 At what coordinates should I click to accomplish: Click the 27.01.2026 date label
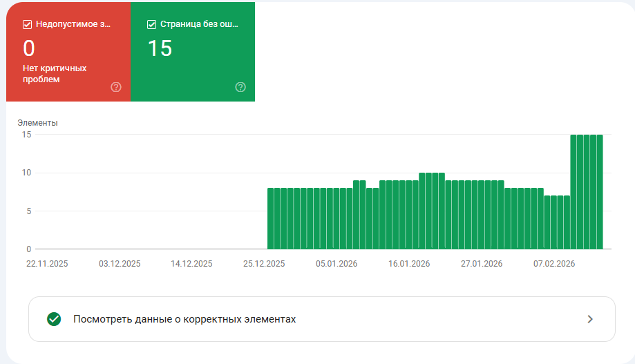pyautogui.click(x=482, y=264)
